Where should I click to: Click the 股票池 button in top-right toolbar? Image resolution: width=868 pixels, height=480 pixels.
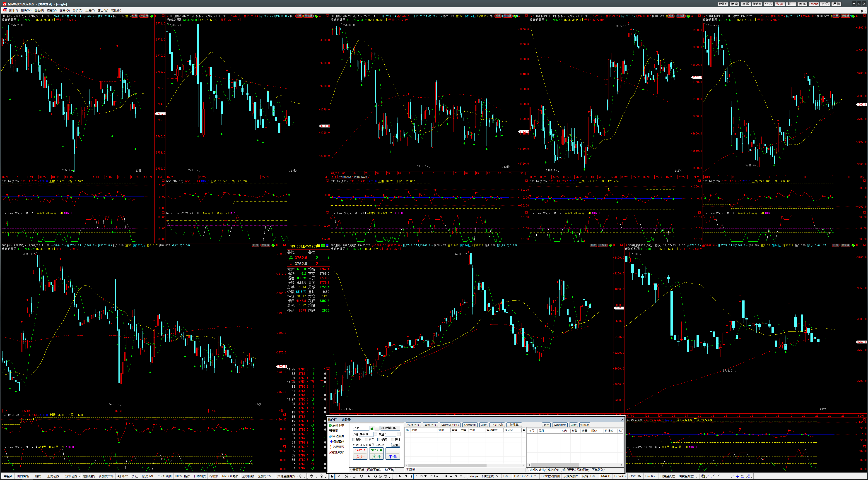[723, 4]
